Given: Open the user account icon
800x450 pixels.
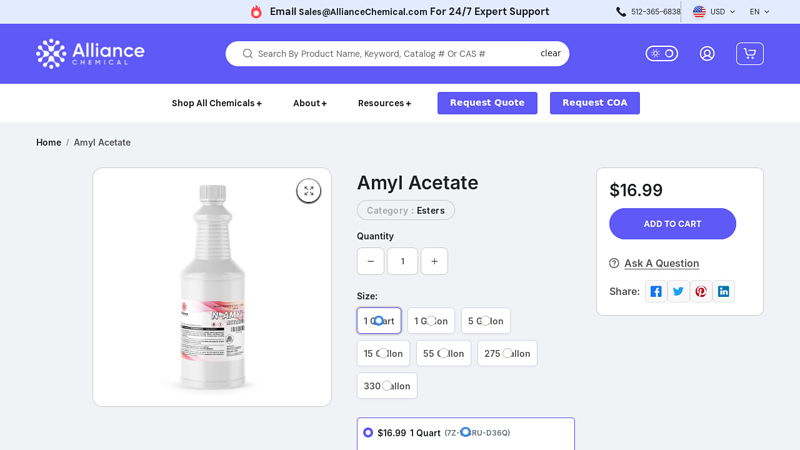Looking at the screenshot, I should pyautogui.click(x=707, y=54).
